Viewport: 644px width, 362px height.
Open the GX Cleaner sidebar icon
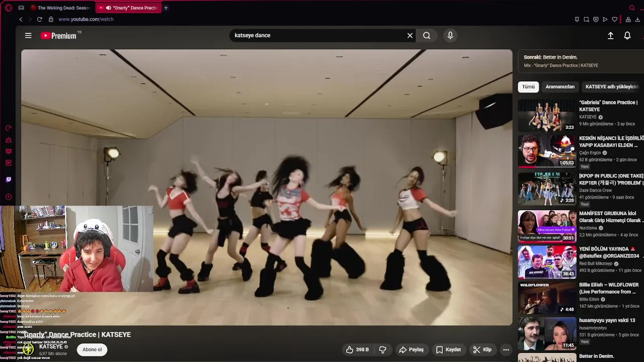(9, 140)
